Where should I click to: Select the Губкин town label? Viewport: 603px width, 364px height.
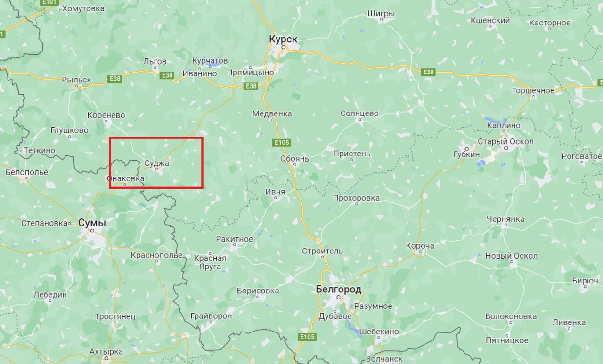point(466,154)
